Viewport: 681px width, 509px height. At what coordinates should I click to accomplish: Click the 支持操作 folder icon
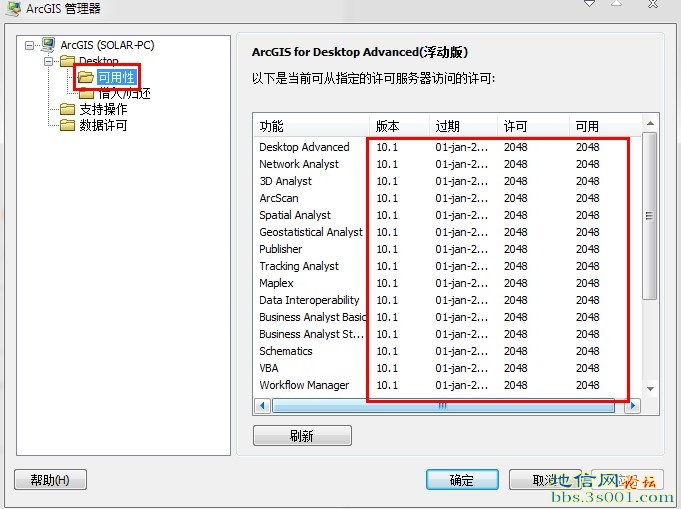pos(67,109)
